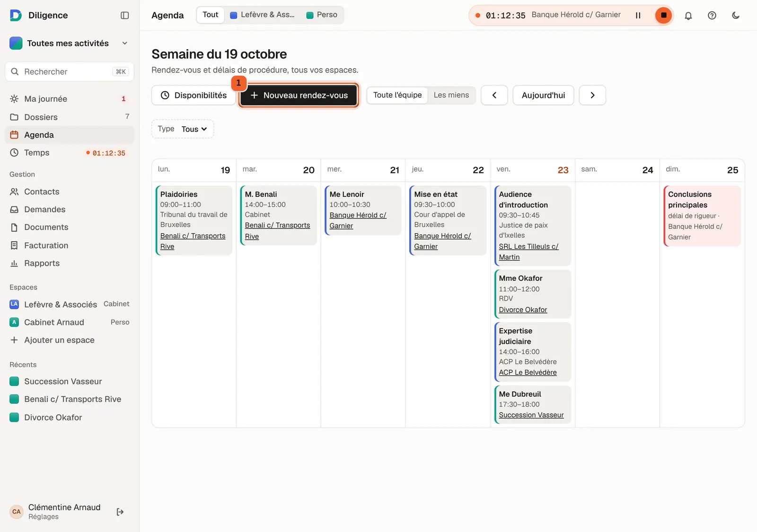Open Rapports section

[70, 263]
